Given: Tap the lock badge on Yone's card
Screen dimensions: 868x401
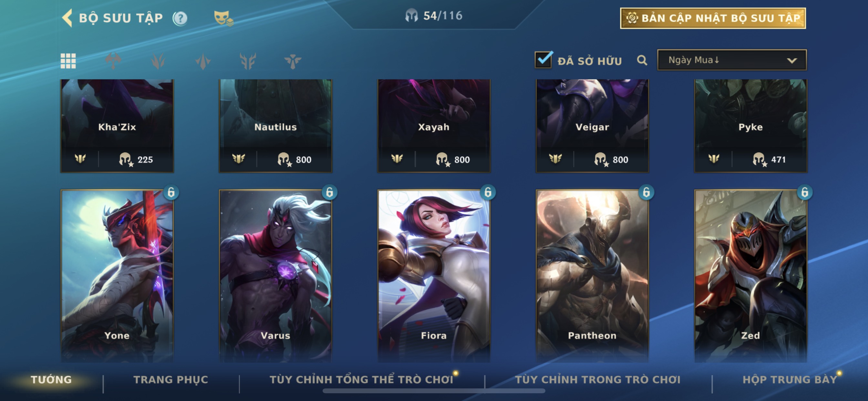Looking at the screenshot, I should click(171, 192).
